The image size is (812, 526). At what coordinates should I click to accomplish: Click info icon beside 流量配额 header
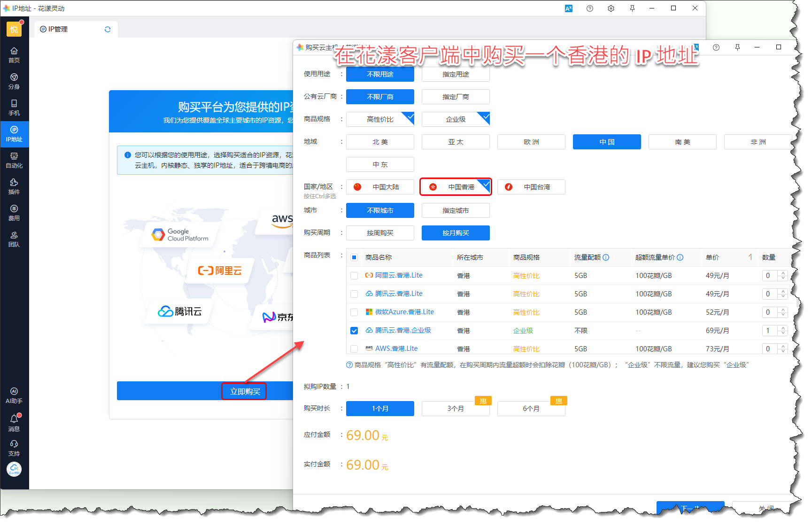coord(606,257)
